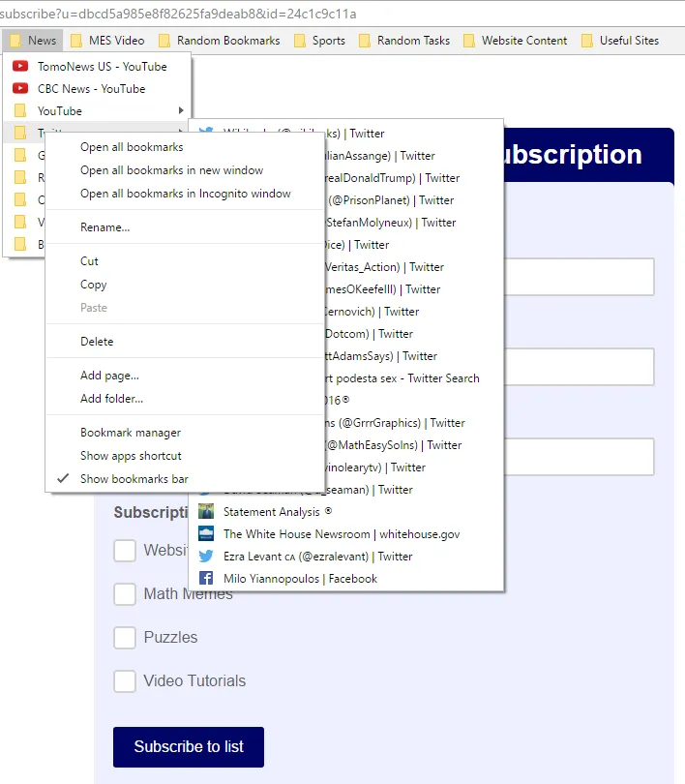The height and width of the screenshot is (784, 685).
Task: Select Open all bookmarks
Action: (185, 147)
